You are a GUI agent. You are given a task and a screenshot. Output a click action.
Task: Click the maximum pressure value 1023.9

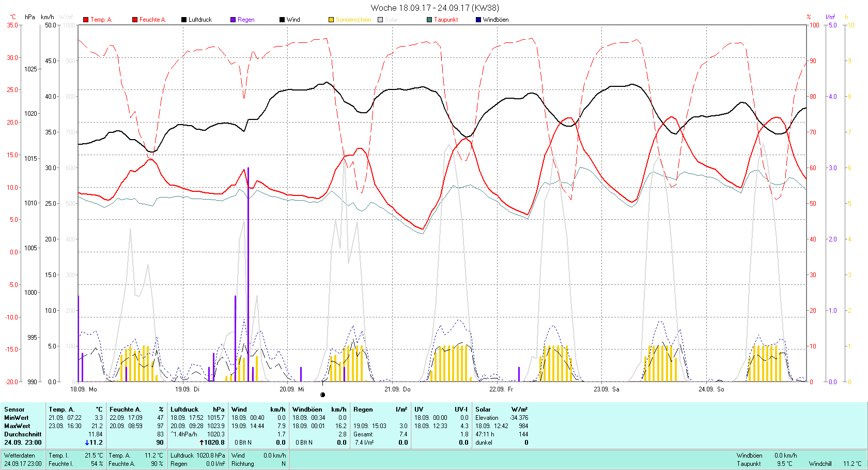(216, 426)
